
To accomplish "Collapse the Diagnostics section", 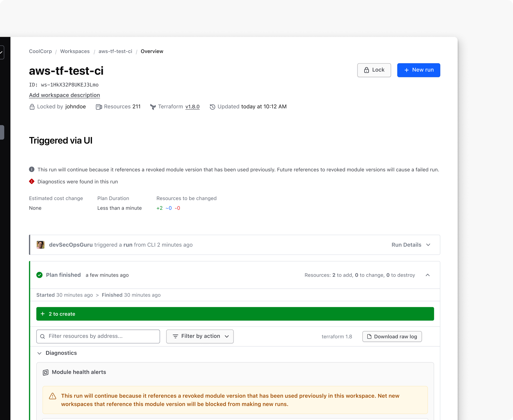I will [39, 353].
